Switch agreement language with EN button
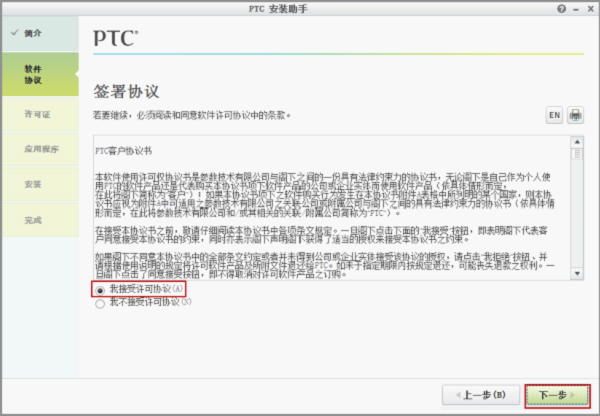This screenshot has height=416, width=600. point(554,115)
